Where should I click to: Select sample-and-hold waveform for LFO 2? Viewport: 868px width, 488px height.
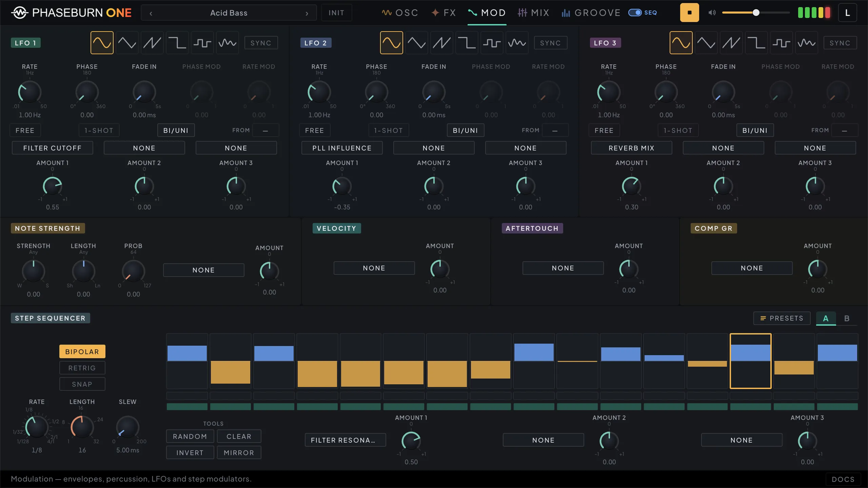(492, 43)
